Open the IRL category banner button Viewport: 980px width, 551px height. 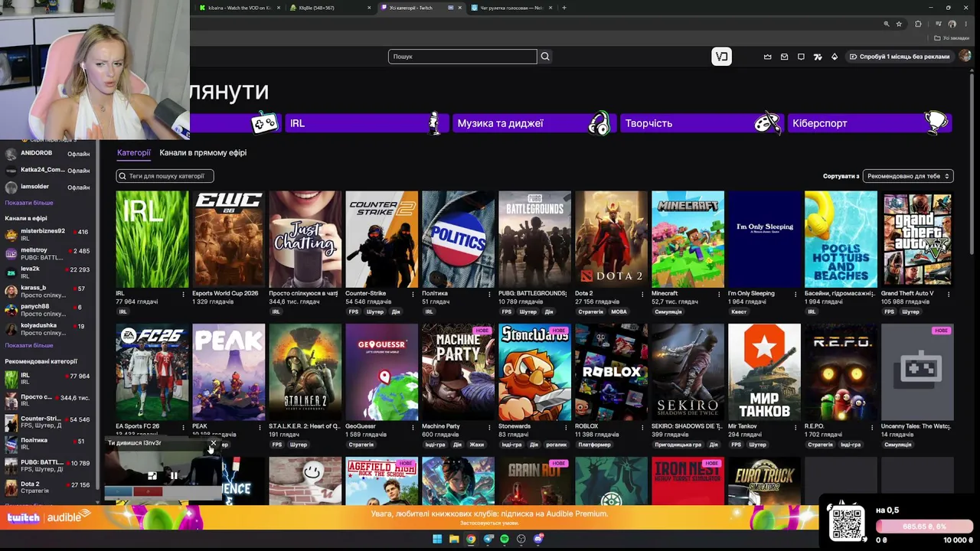click(367, 123)
